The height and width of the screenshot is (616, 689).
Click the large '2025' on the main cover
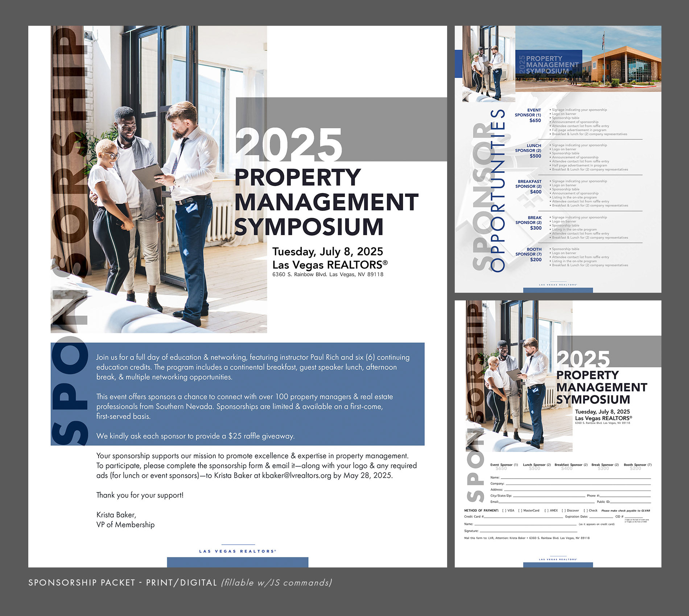289,145
